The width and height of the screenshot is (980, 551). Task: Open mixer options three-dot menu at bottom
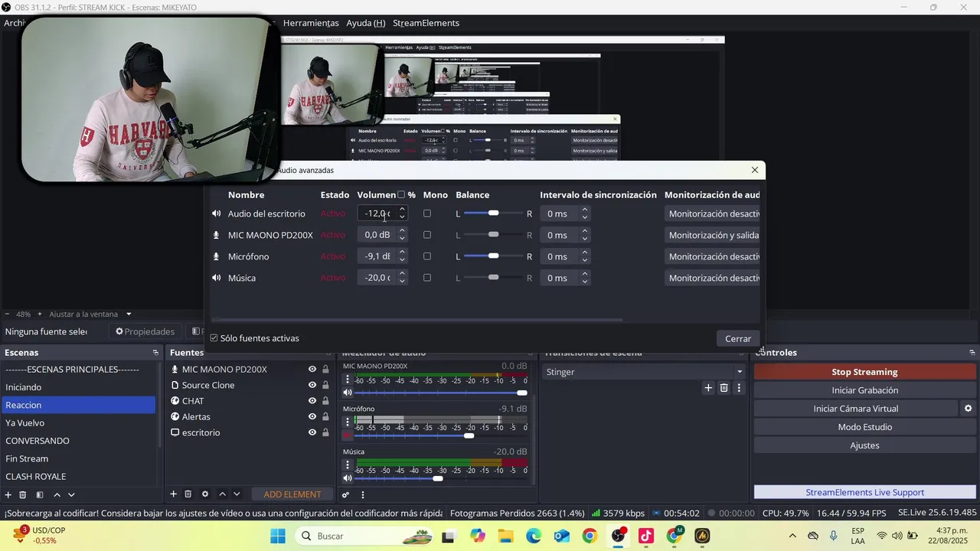363,495
